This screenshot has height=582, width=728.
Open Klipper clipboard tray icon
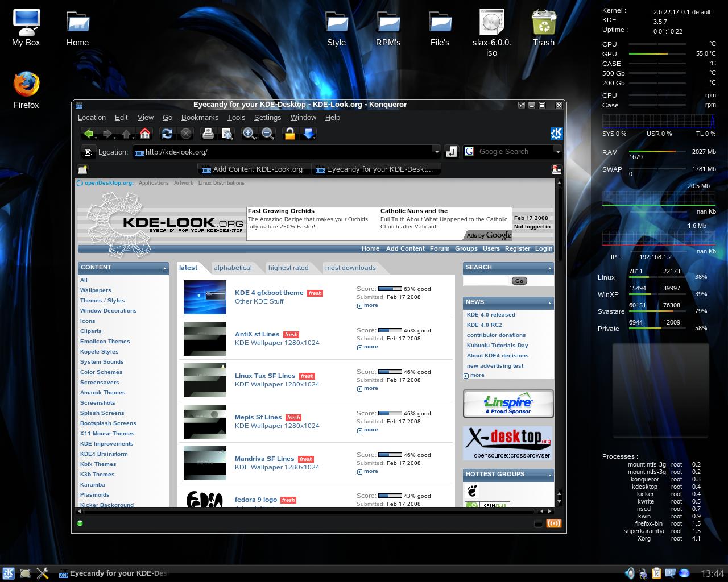657,573
